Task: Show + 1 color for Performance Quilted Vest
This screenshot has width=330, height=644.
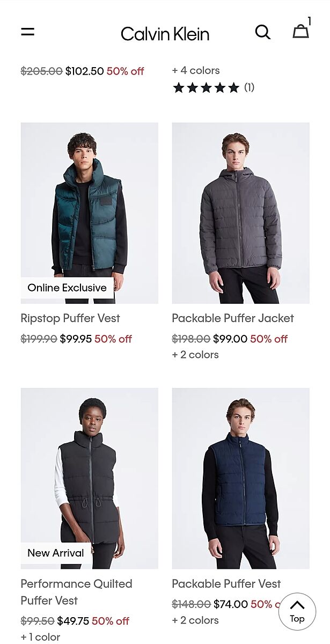Action: click(40, 637)
